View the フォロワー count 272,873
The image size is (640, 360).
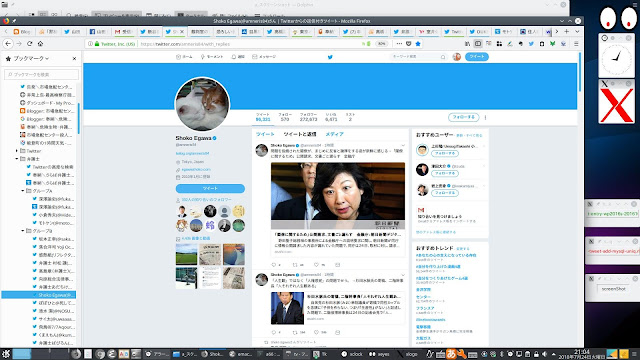pyautogui.click(x=308, y=117)
